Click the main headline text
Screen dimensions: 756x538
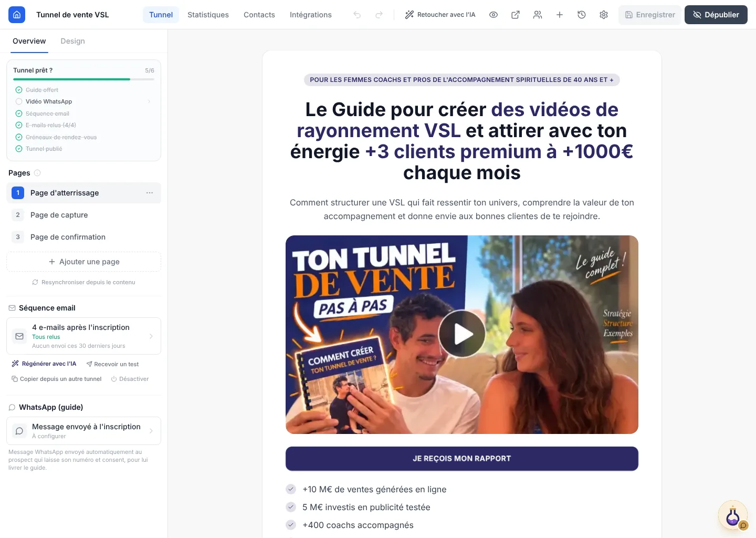(x=462, y=141)
